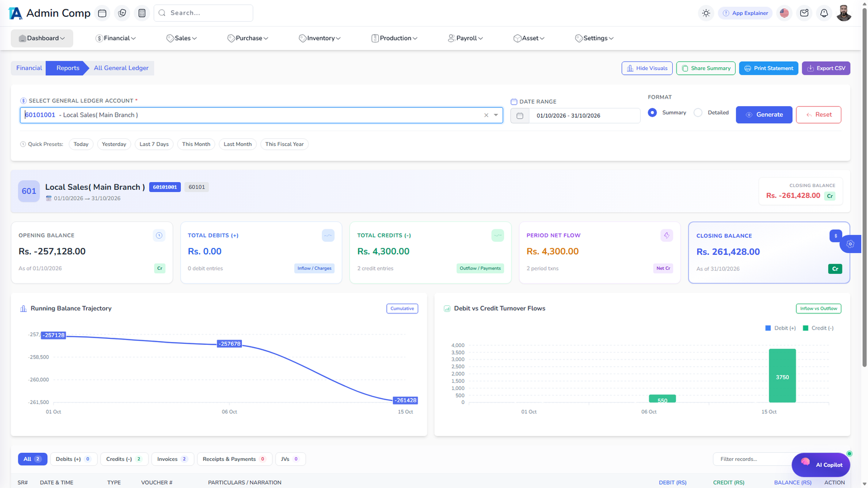The height and width of the screenshot is (488, 868).
Task: Click the Generate button
Action: click(x=764, y=114)
